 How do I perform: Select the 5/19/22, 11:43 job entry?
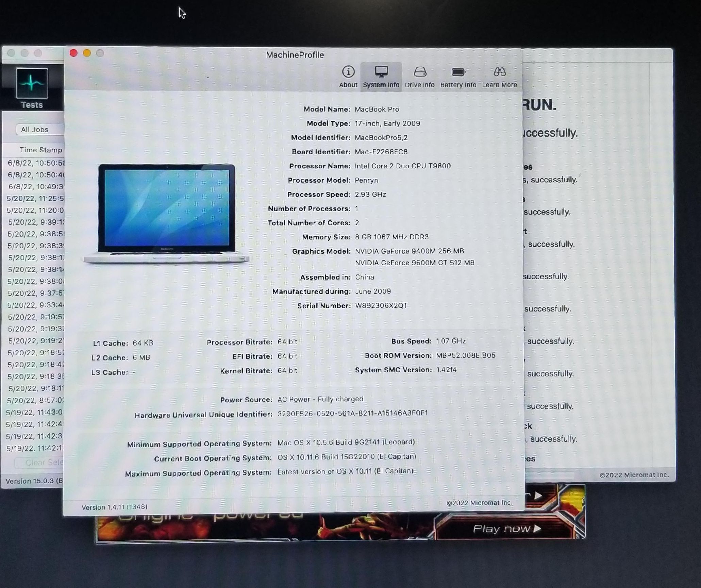pos(34,413)
